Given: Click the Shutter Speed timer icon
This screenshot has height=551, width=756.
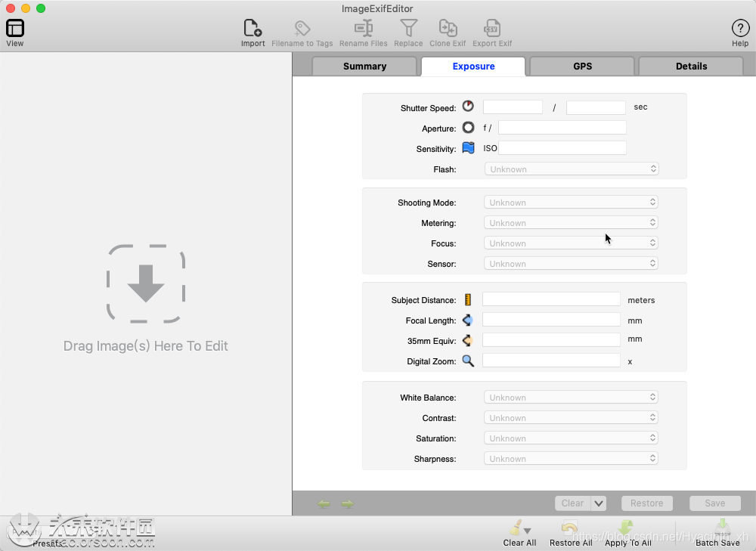Looking at the screenshot, I should pos(468,106).
